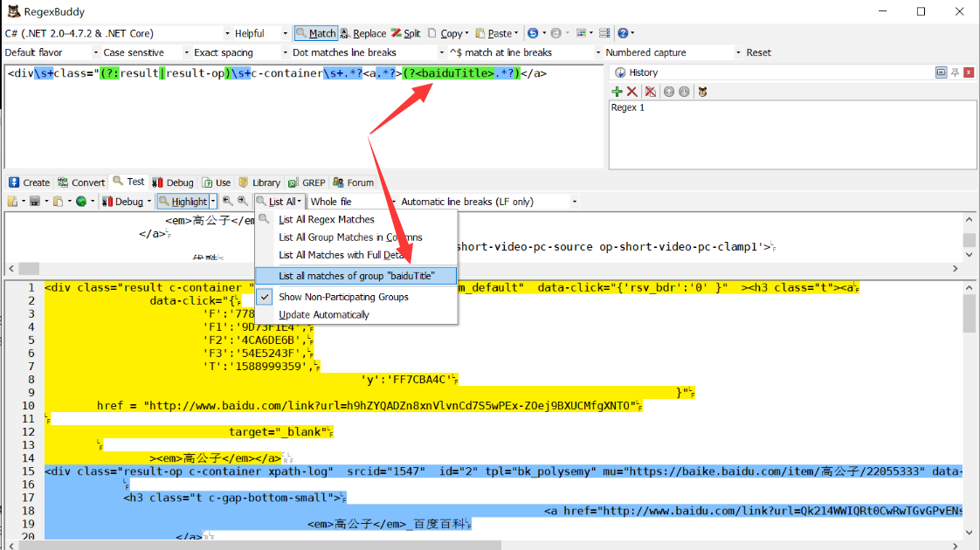Toggle the Exact spacing option
Screen dimensions: 980x550
(x=240, y=52)
